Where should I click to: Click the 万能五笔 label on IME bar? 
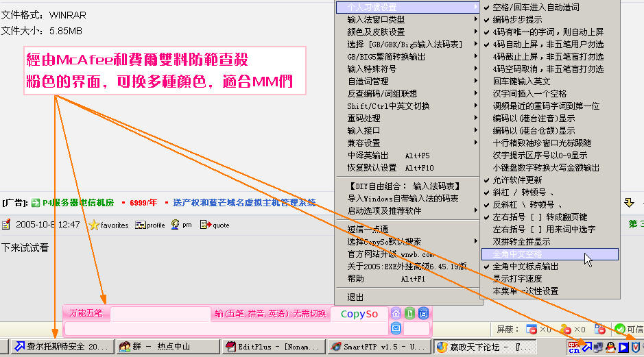pyautogui.click(x=86, y=313)
